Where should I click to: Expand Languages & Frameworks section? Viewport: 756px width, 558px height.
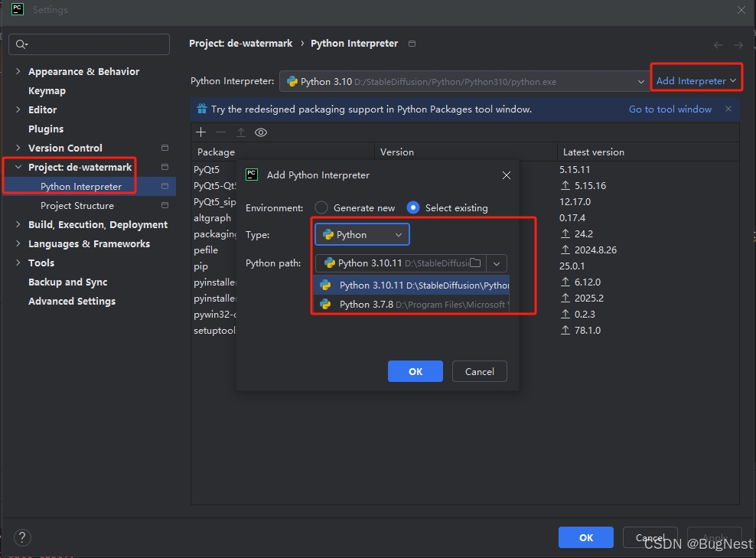tap(18, 243)
